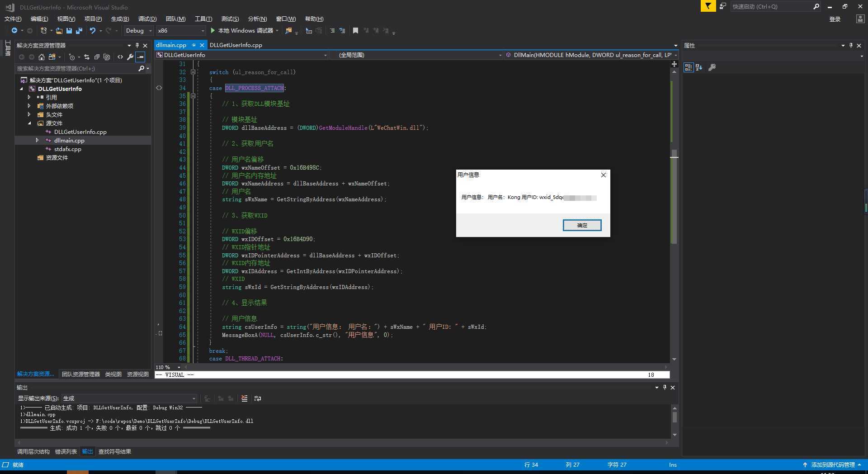
Task: Click the save file icon
Action: (x=69, y=30)
